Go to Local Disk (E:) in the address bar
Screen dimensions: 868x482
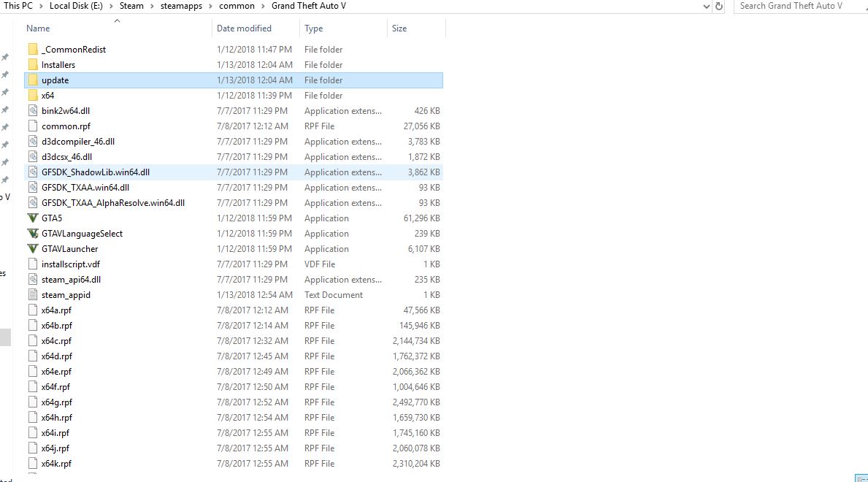(76, 6)
